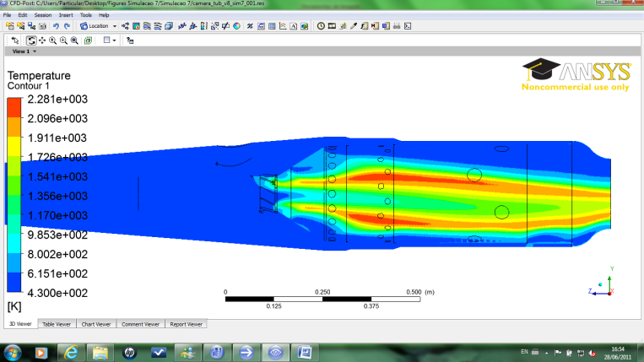
Task: Open Internet Explorer from the taskbar
Action: 71,351
